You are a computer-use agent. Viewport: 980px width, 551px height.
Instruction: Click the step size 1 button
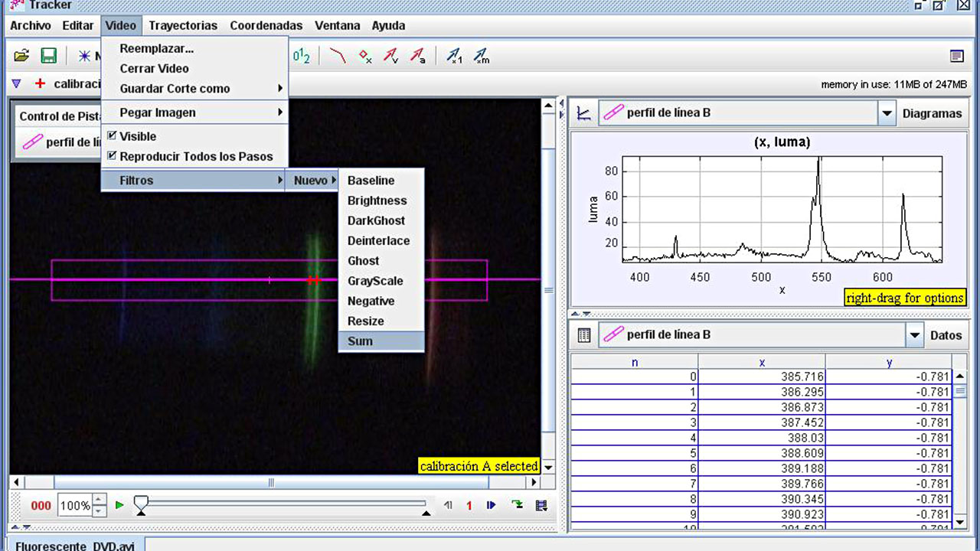click(469, 506)
